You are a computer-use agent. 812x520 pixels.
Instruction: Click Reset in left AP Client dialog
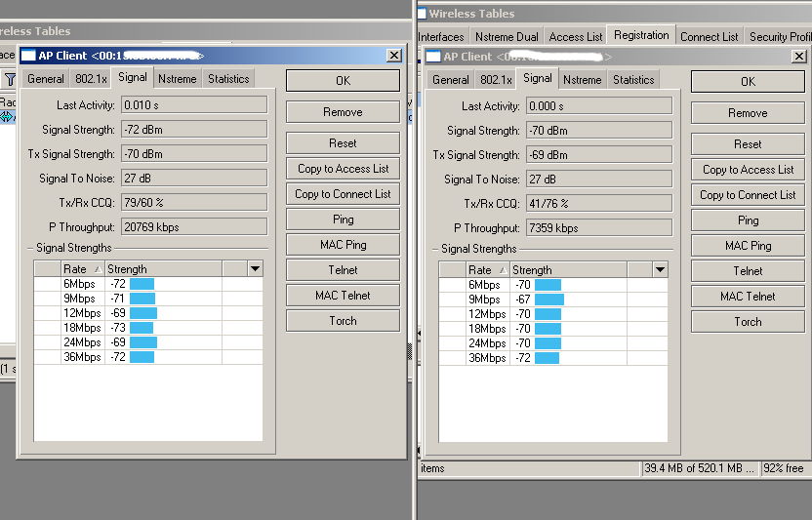pyautogui.click(x=343, y=143)
